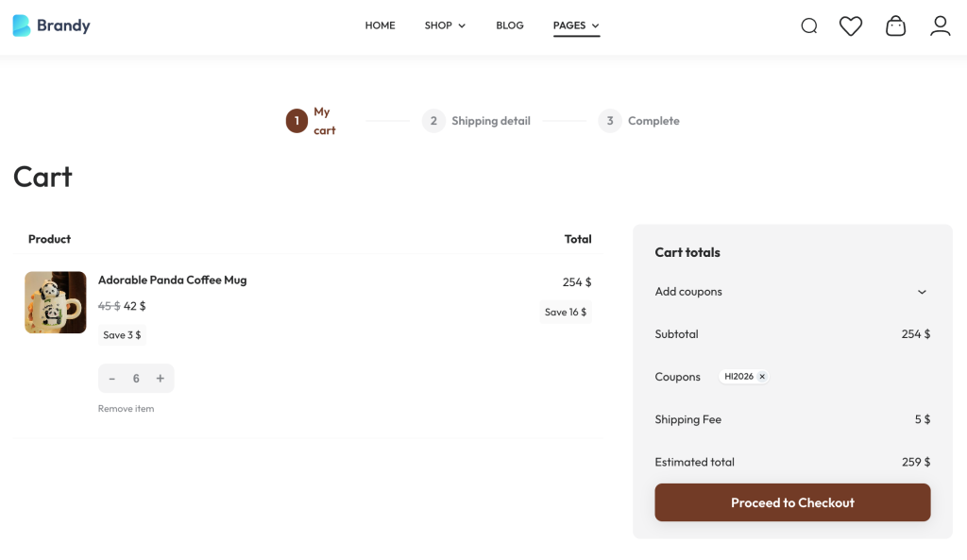967x560 pixels.
Task: Open the PAGES dropdown menu
Action: click(x=576, y=25)
